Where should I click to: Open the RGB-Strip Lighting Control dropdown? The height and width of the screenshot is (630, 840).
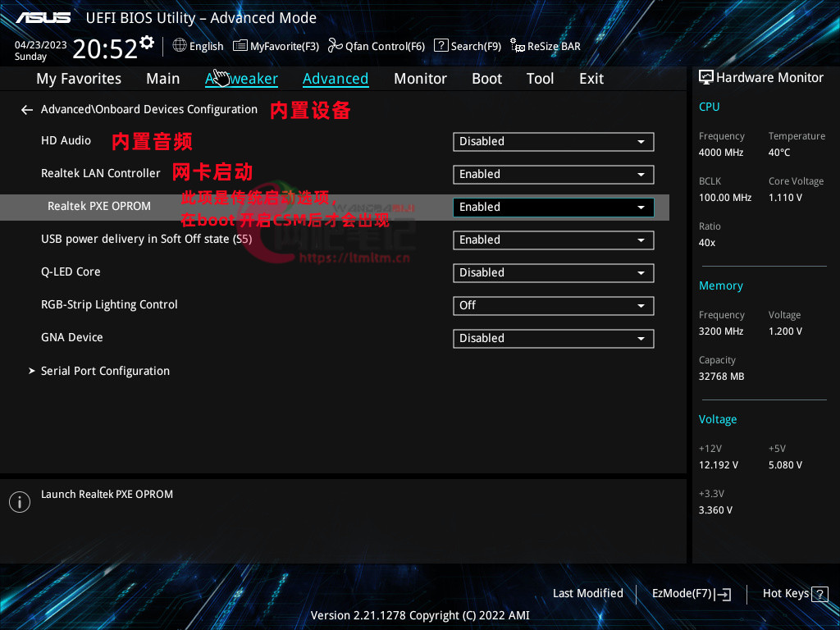pyautogui.click(x=554, y=305)
